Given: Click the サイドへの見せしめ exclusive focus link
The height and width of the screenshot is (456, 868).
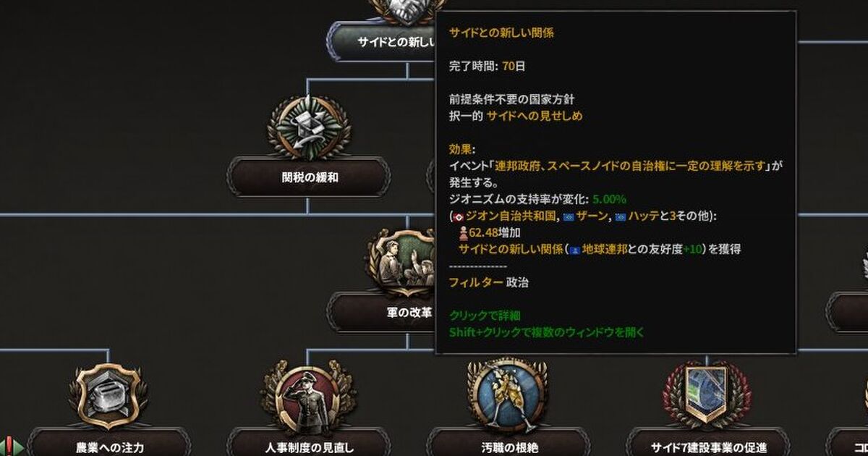Looking at the screenshot, I should click(535, 116).
